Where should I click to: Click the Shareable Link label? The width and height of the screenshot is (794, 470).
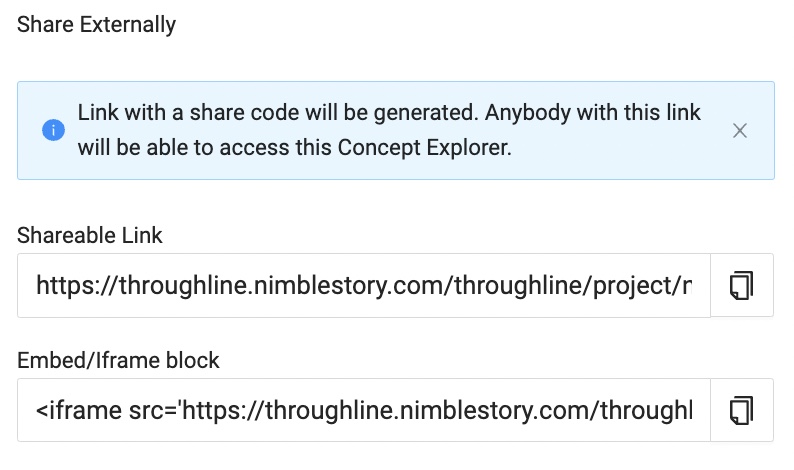click(x=90, y=236)
